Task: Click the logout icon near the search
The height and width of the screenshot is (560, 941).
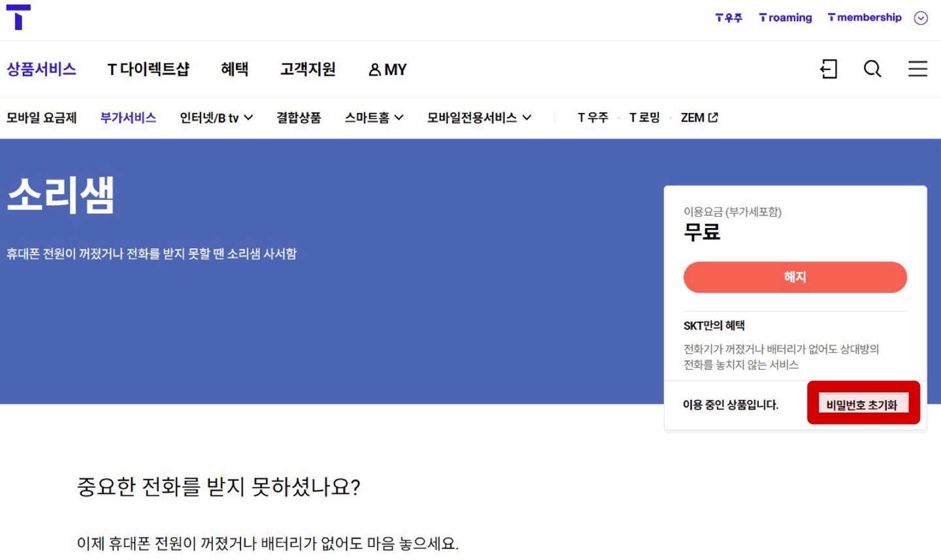Action: 829,69
